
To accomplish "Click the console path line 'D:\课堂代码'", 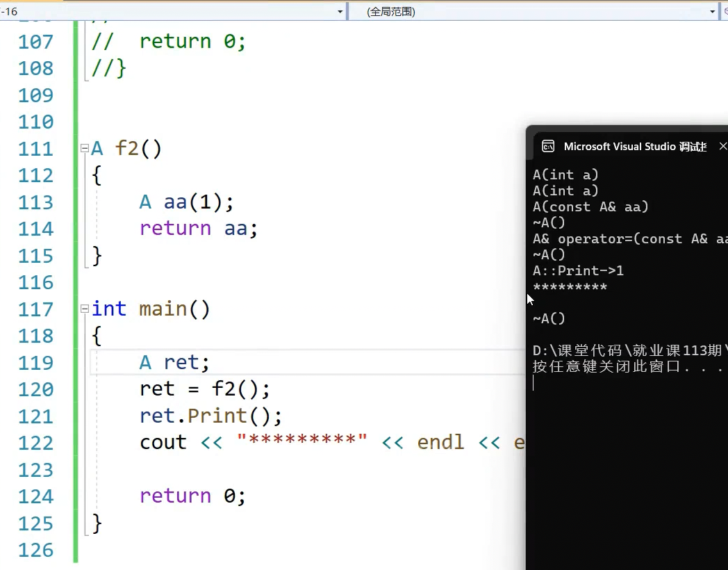I will click(x=630, y=350).
